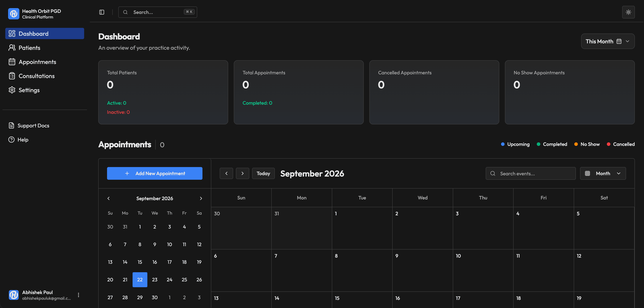Screen dimensions: 644x308
Task: Go to Appointments in the sidebar
Action: click(45, 62)
